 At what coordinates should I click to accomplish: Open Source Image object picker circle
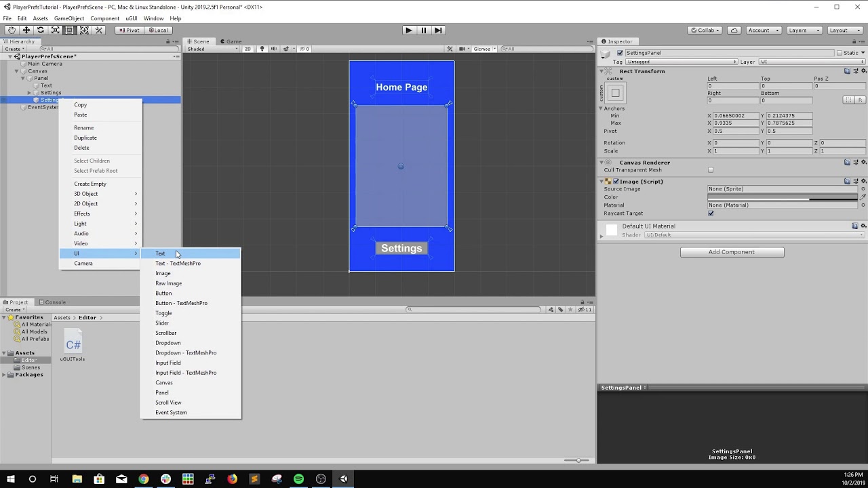pos(863,189)
